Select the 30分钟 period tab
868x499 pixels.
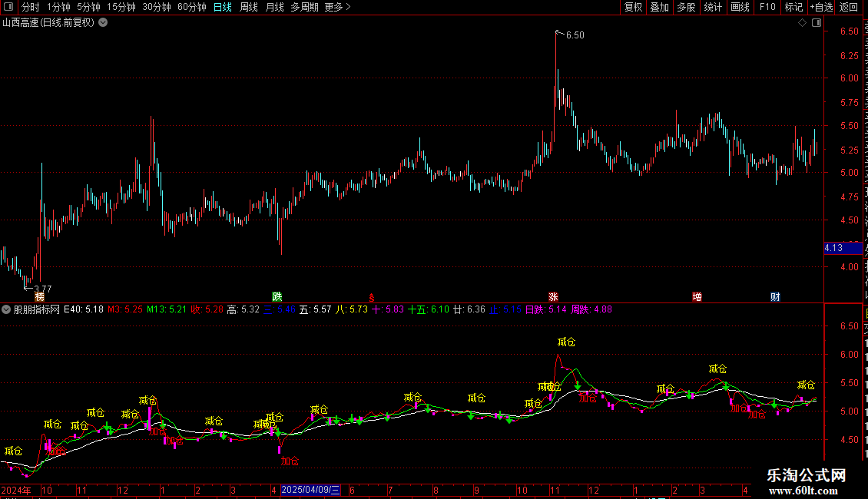(156, 7)
